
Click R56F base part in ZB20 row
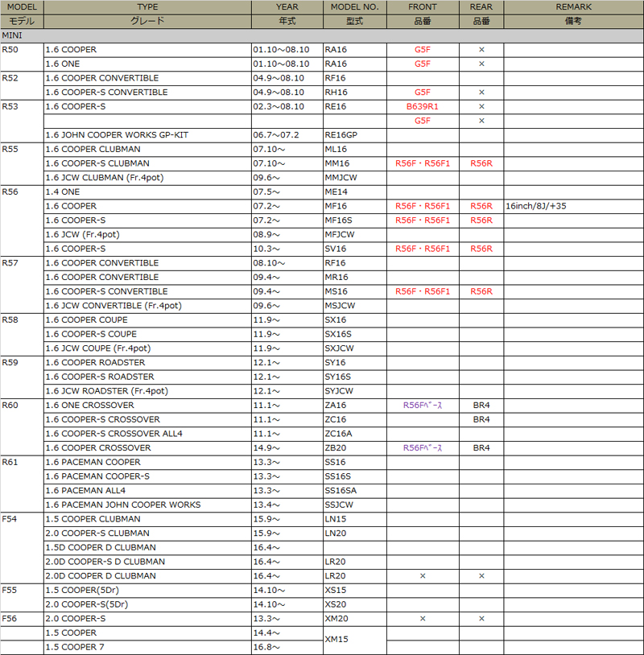[x=423, y=447]
